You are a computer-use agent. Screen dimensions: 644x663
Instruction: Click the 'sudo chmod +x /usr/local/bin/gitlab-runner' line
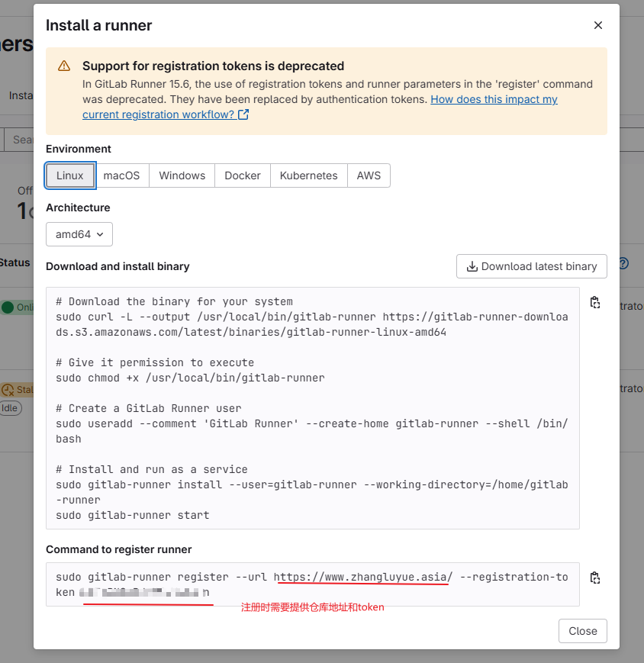[190, 378]
